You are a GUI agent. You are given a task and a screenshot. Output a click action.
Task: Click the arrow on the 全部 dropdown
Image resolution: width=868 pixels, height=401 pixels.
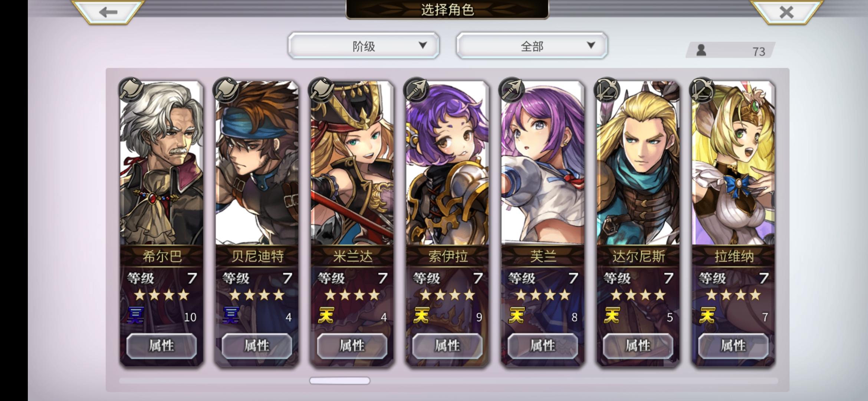[591, 45]
